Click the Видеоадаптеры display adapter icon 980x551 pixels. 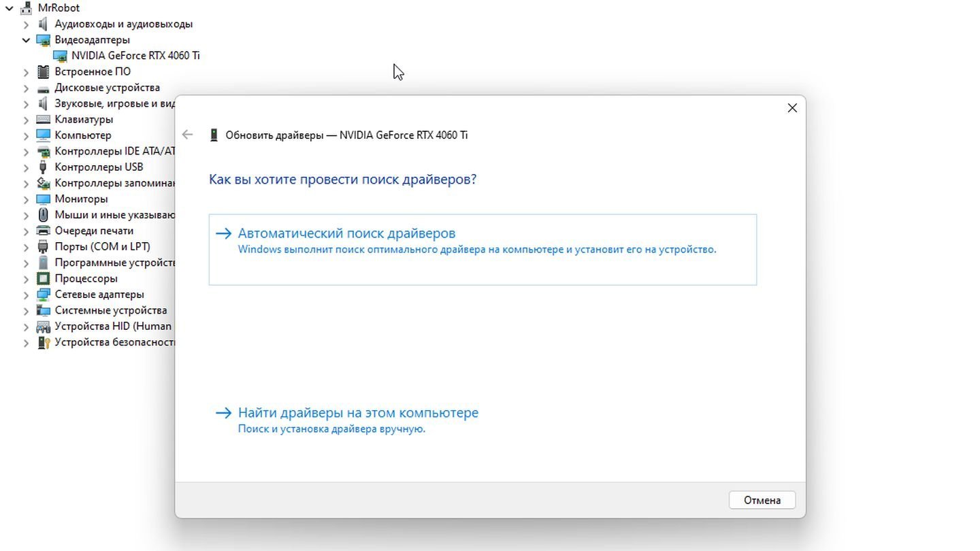(43, 40)
